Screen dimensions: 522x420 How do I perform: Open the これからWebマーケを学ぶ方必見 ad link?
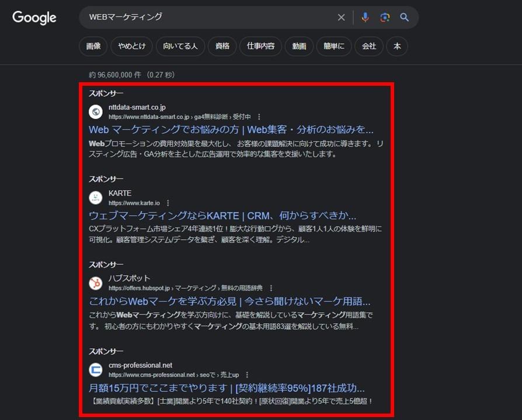229,301
